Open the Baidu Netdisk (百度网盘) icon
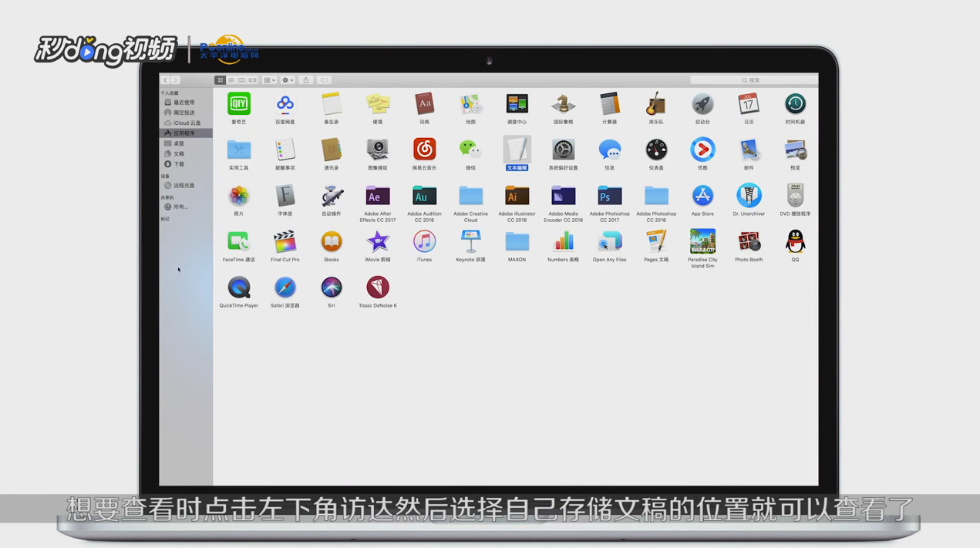Image resolution: width=980 pixels, height=548 pixels. (x=285, y=104)
